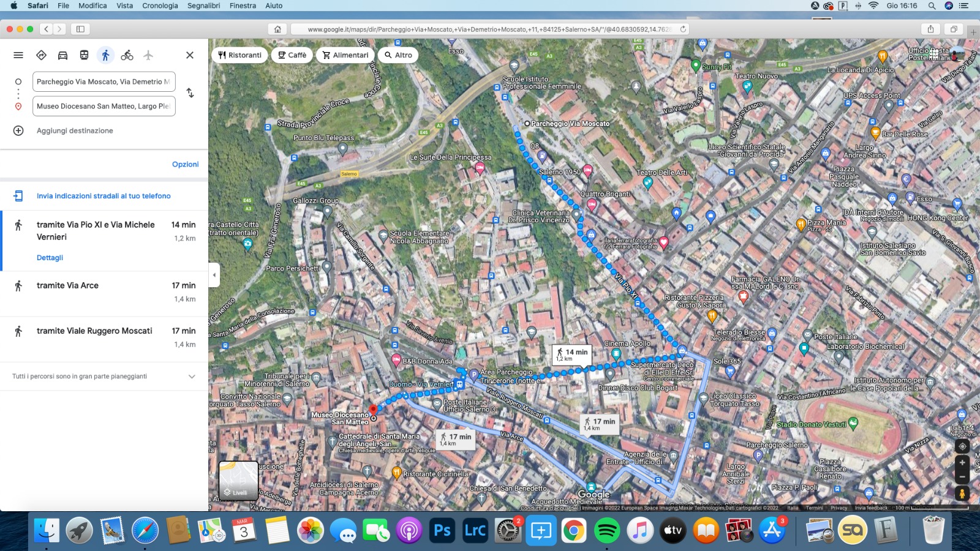Viewport: 980px width, 551px height.
Task: Open Termini link at map bottom
Action: pyautogui.click(x=814, y=508)
